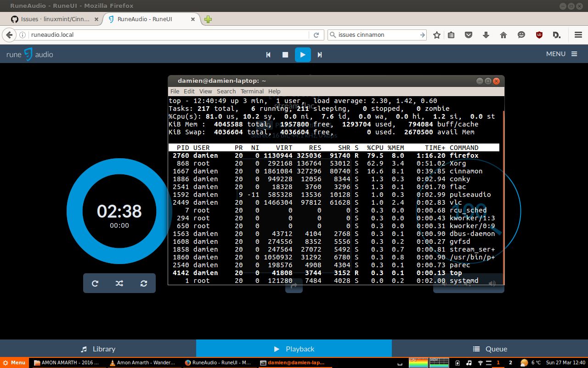Switch to the Queue tab
The width and height of the screenshot is (588, 368).
[490, 349]
